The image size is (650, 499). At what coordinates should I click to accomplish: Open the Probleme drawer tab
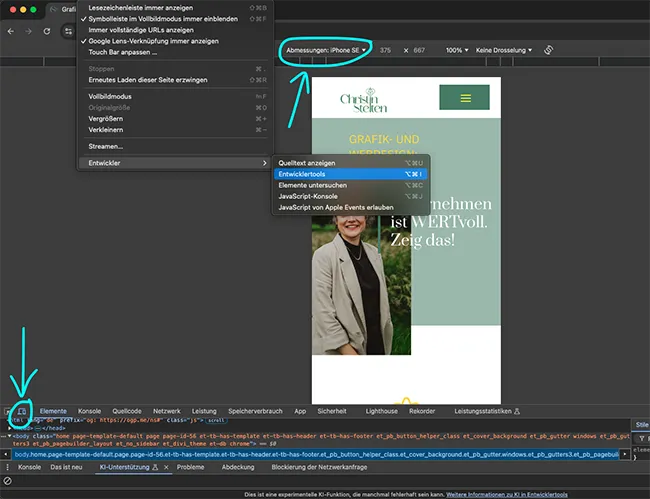click(x=190, y=467)
